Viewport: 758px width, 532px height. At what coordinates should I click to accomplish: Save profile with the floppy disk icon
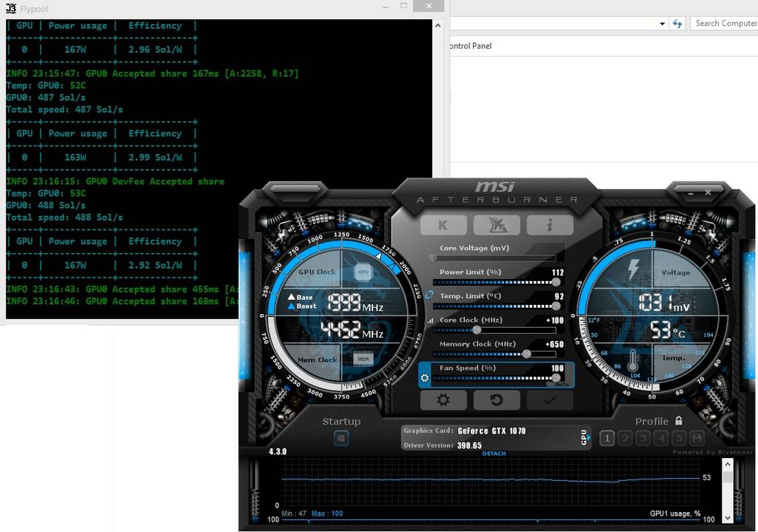(697, 439)
